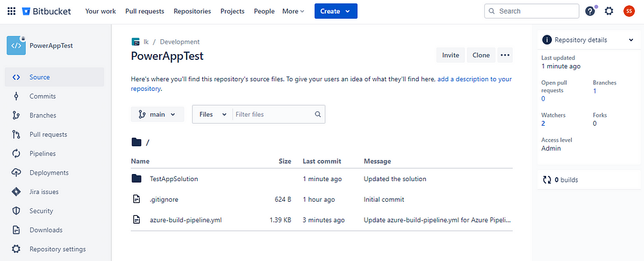This screenshot has height=261, width=644.
Task: Click the search magnifier in Filter files
Action: [317, 115]
